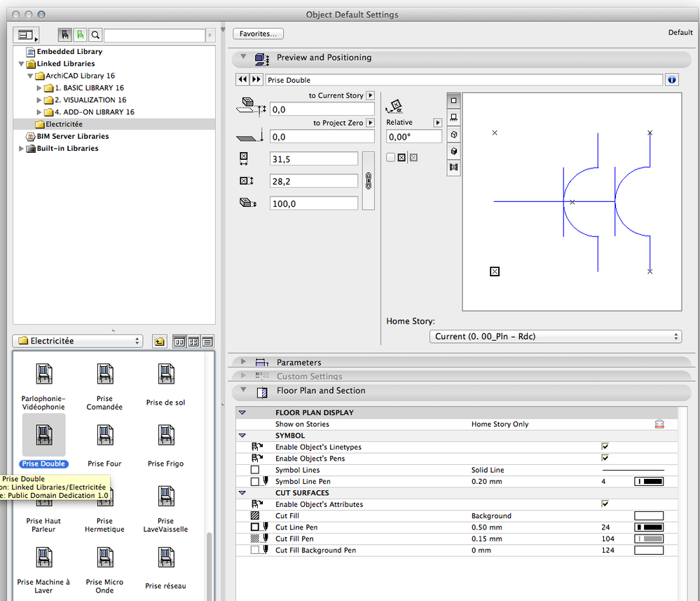Image resolution: width=700 pixels, height=601 pixels.
Task: Click the blue info icon beside object name
Action: [x=673, y=80]
